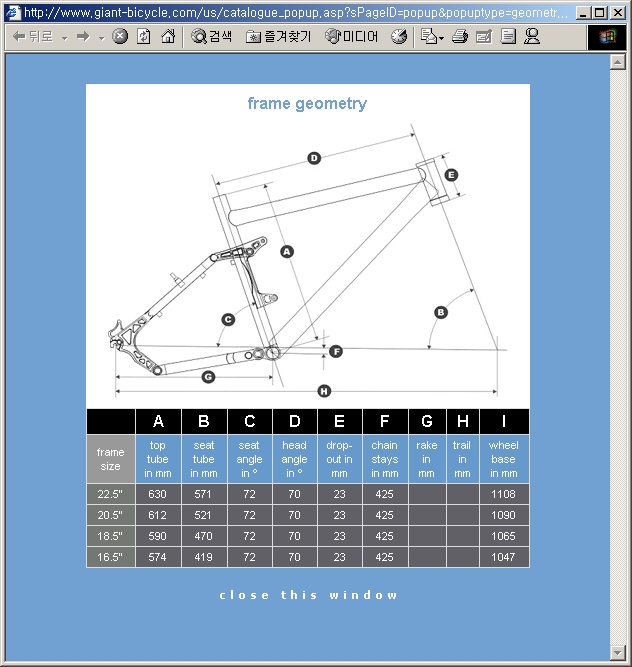632x667 pixels.
Task: Click the Mail toolbar icon
Action: pyautogui.click(x=429, y=37)
